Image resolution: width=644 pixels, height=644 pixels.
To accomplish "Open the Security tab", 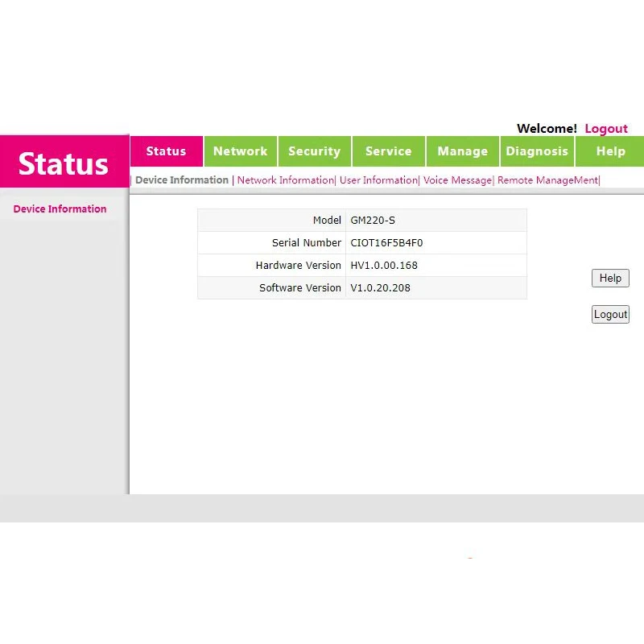I will (315, 151).
